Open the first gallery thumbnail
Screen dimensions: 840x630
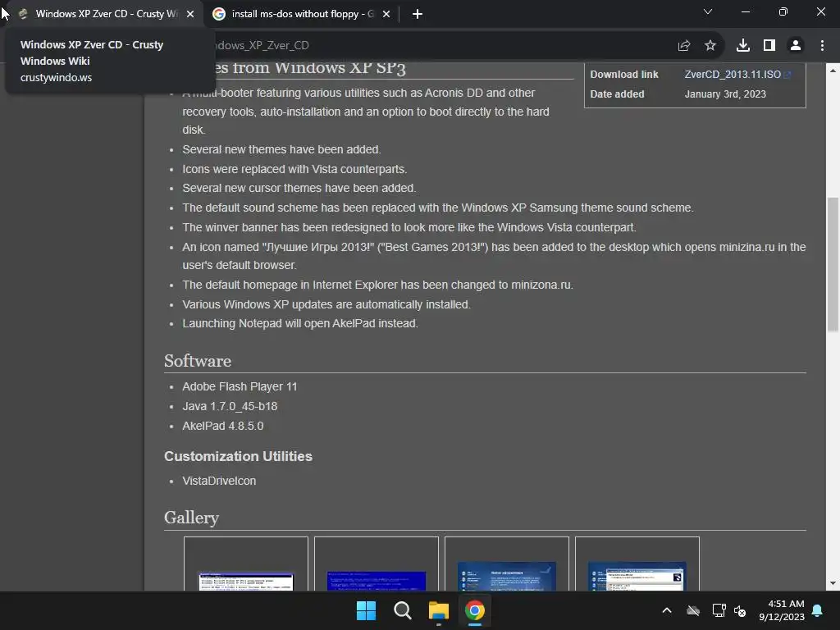point(246,581)
